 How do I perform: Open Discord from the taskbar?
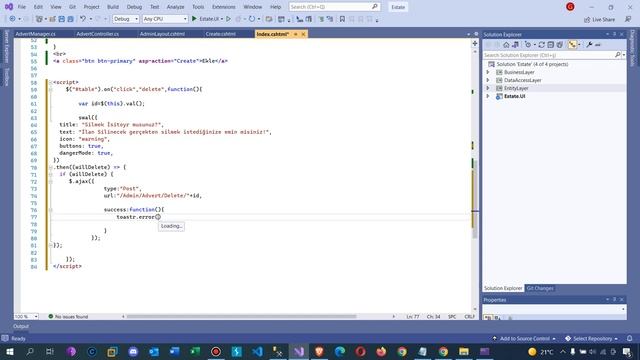click(x=133, y=351)
